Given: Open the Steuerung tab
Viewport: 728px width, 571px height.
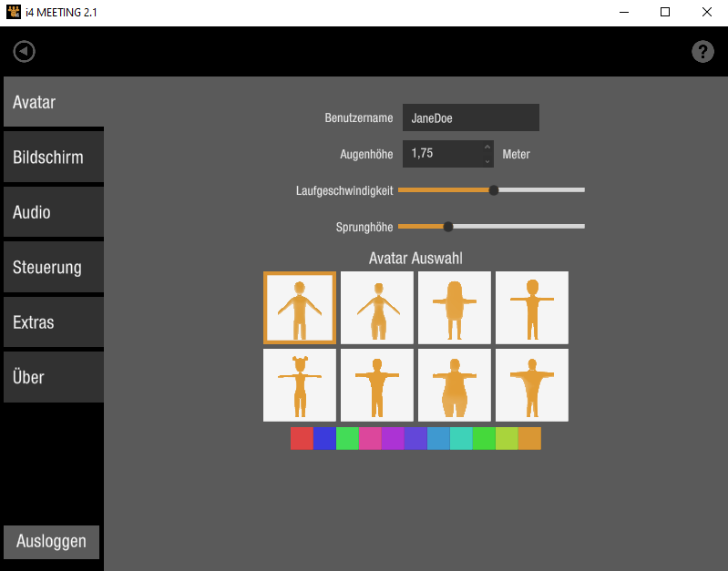Looking at the screenshot, I should click(x=53, y=268).
